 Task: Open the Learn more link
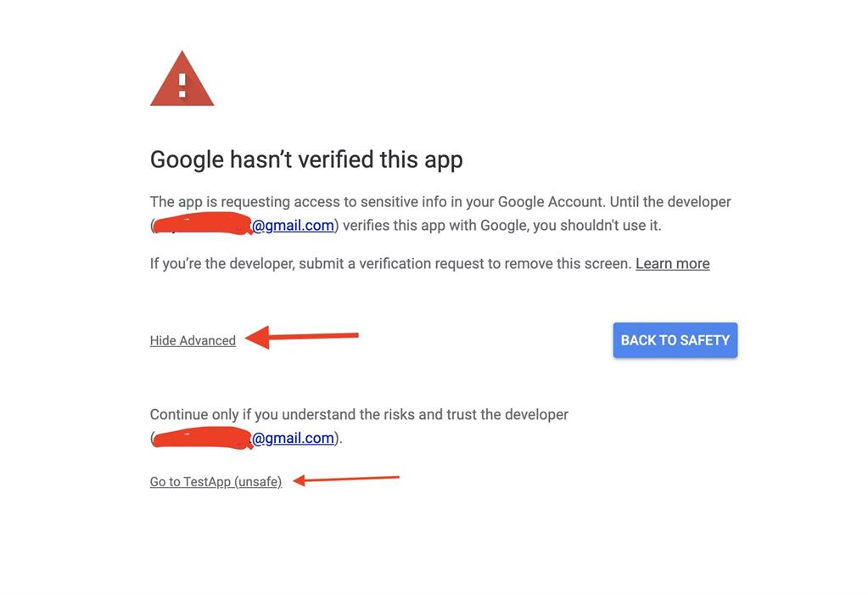coord(673,264)
